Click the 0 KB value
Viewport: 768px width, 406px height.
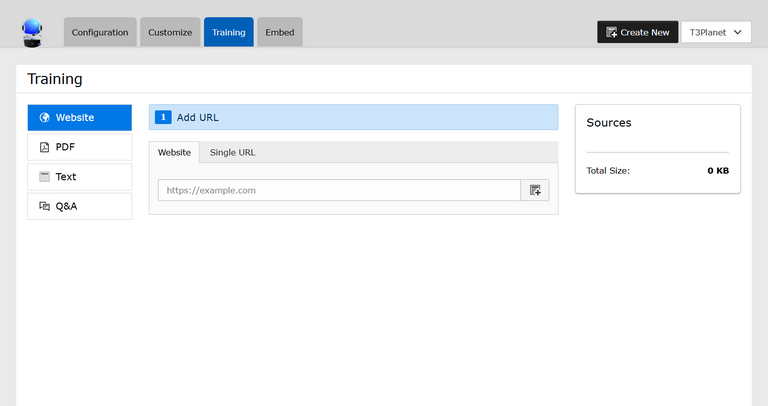pyautogui.click(x=718, y=170)
